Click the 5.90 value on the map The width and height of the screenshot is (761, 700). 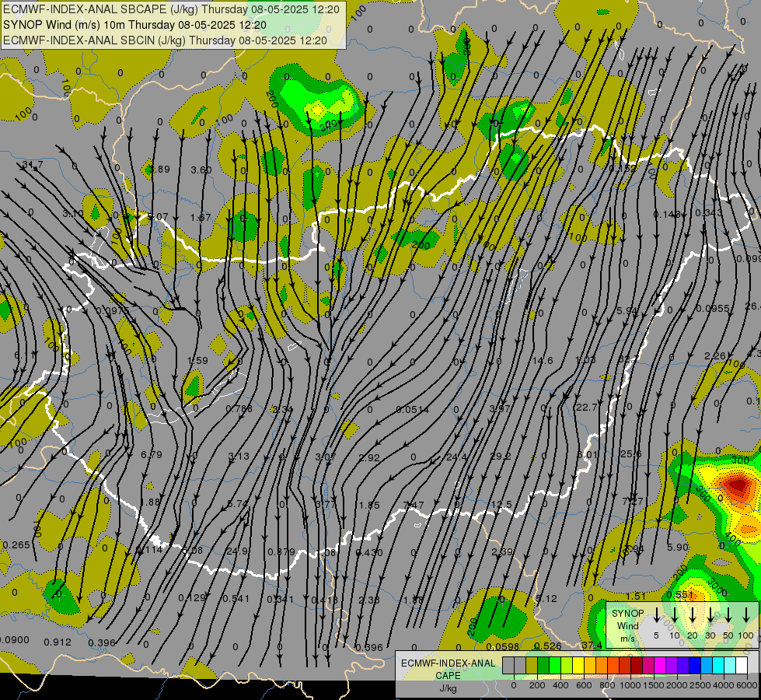point(678,548)
